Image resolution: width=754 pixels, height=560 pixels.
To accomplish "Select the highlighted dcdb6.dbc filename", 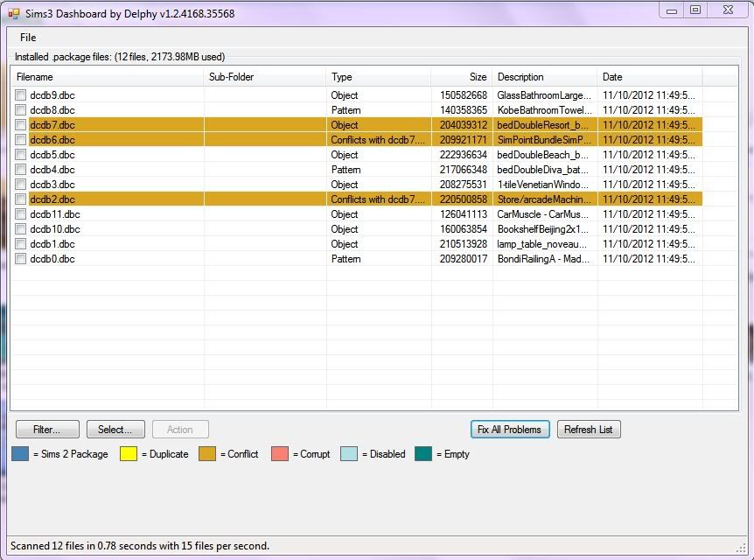I will tap(52, 140).
